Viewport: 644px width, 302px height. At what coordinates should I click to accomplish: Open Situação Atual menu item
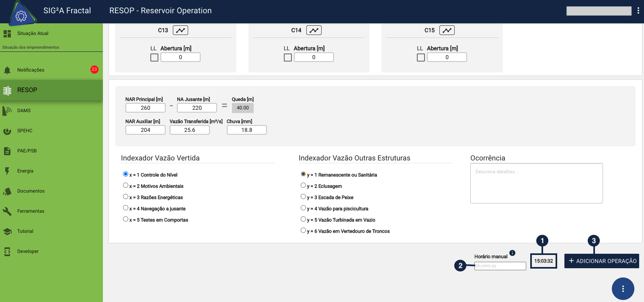pyautogui.click(x=51, y=33)
